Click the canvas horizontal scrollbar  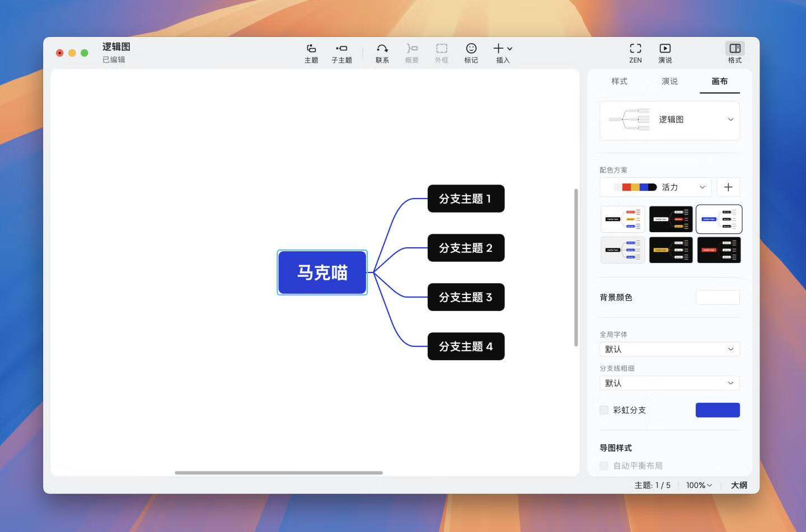[279, 473]
